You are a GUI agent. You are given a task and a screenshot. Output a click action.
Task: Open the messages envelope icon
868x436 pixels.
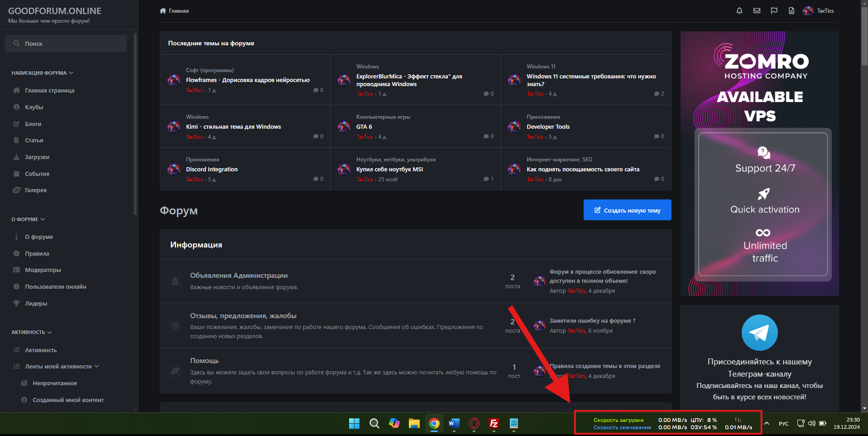(757, 11)
